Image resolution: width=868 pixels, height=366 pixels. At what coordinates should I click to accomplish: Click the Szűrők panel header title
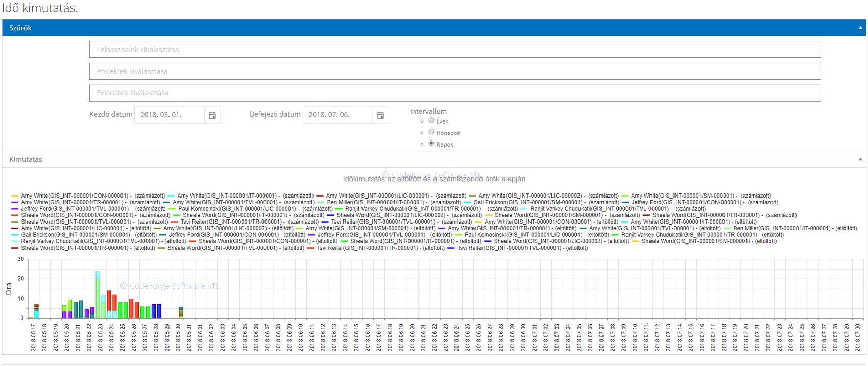[20, 28]
